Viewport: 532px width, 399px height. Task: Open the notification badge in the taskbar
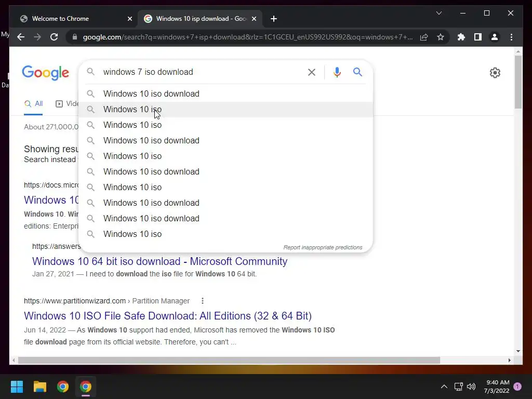point(517,387)
